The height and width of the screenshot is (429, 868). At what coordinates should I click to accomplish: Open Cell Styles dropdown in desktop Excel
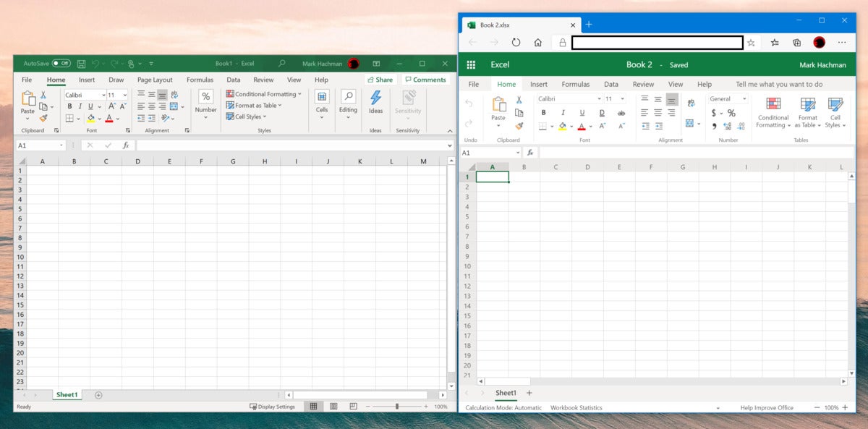coord(246,116)
